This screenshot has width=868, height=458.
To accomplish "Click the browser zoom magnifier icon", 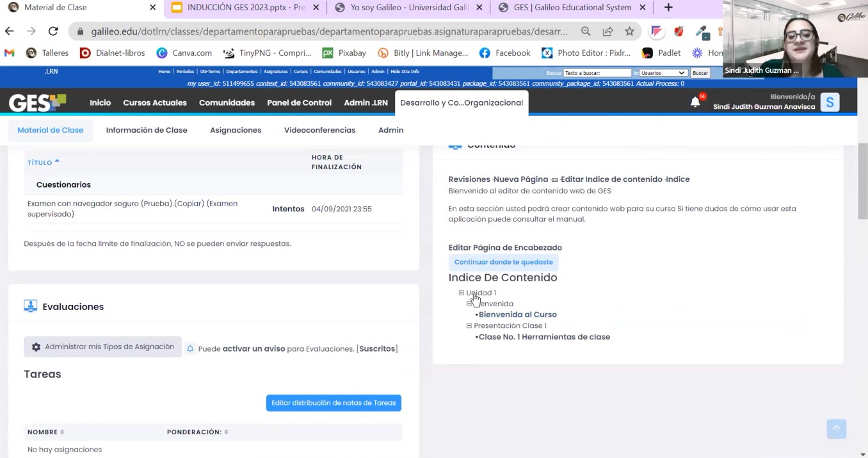I will (586, 31).
